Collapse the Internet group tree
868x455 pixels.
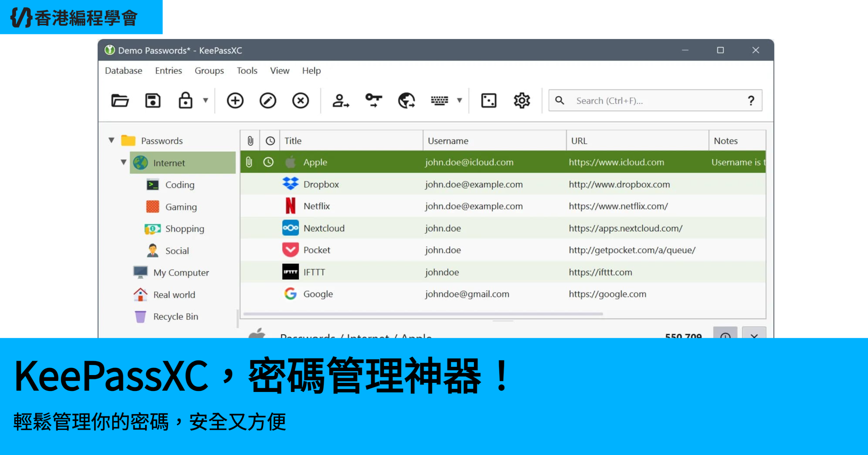[x=123, y=162]
